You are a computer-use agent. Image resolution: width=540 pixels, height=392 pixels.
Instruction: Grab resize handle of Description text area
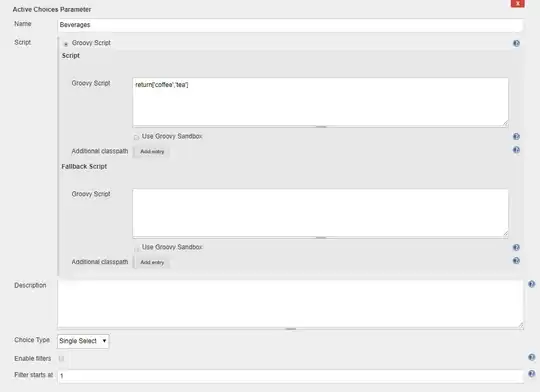520,325
